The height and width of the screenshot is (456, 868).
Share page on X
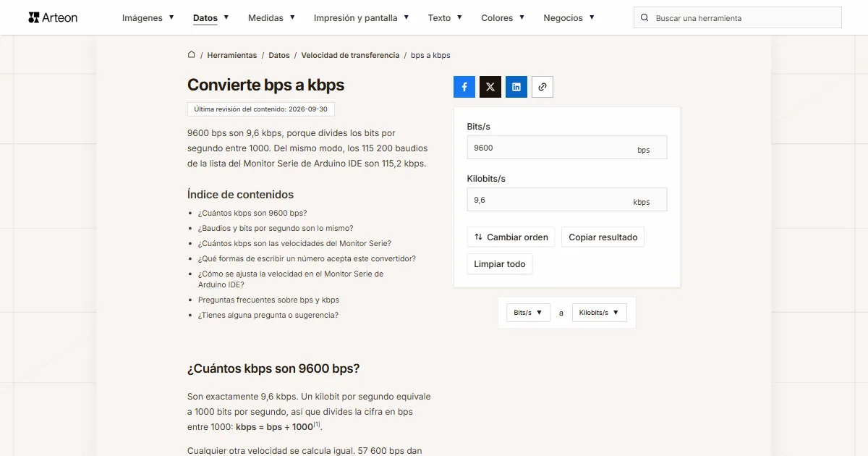click(x=490, y=87)
